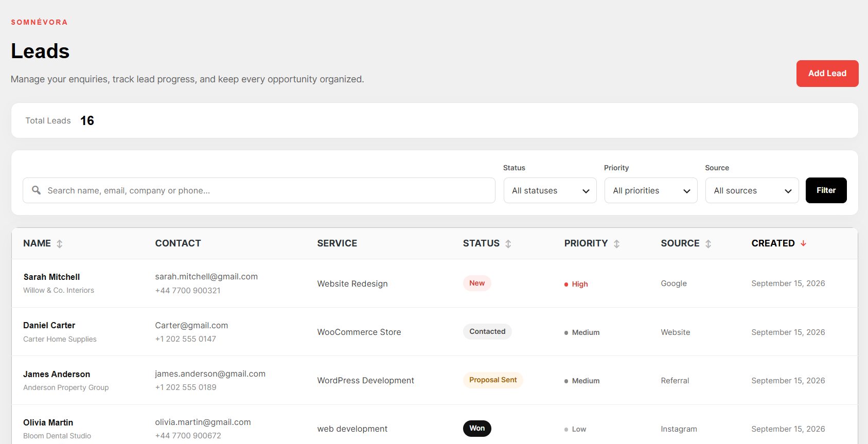Open lead Sarah Mitchell
This screenshot has height=444, width=868.
point(51,277)
